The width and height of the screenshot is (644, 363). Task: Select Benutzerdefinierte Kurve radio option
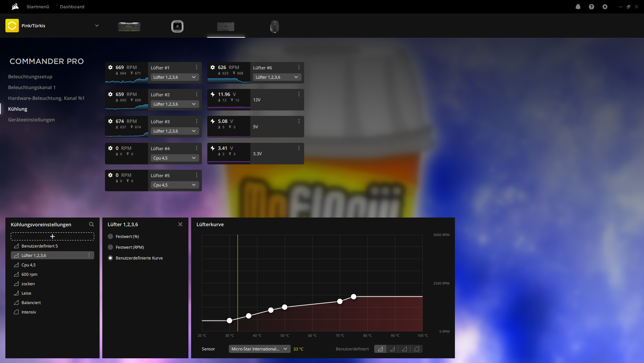(x=110, y=258)
